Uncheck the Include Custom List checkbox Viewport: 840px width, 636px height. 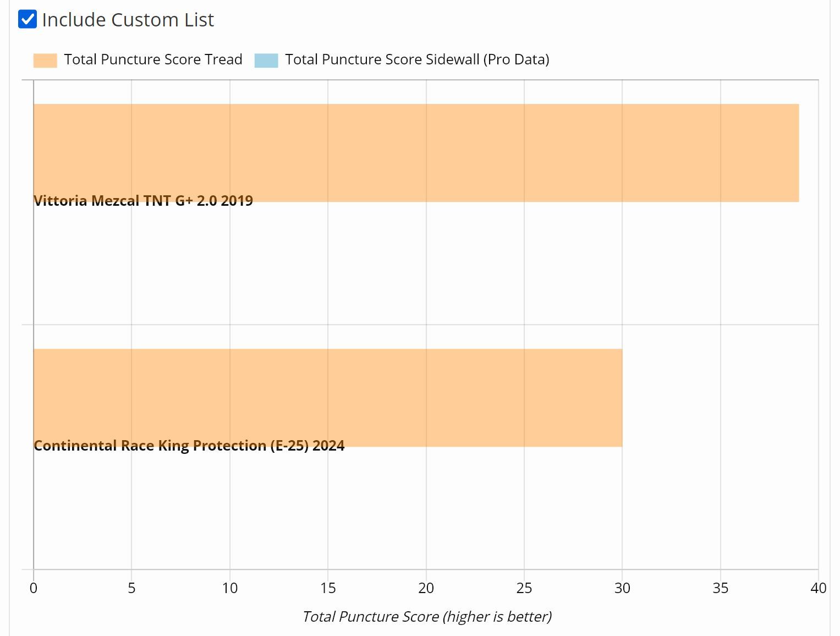[28, 19]
